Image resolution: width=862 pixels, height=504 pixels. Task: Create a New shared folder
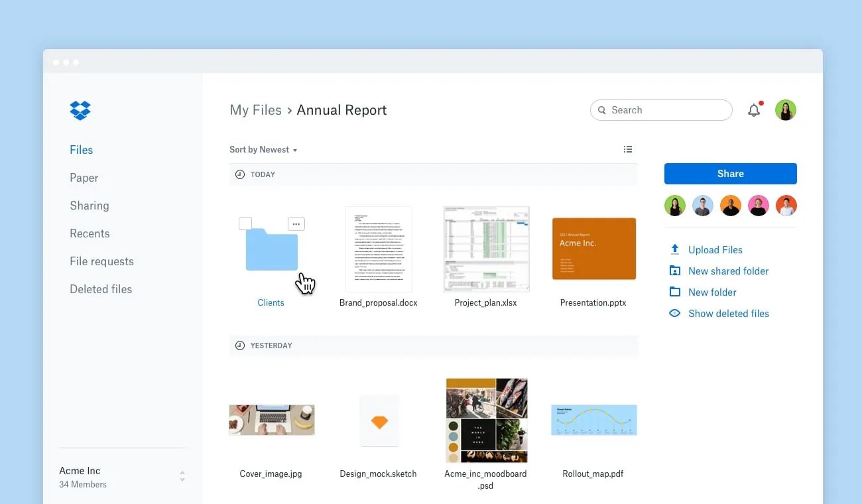click(x=728, y=271)
